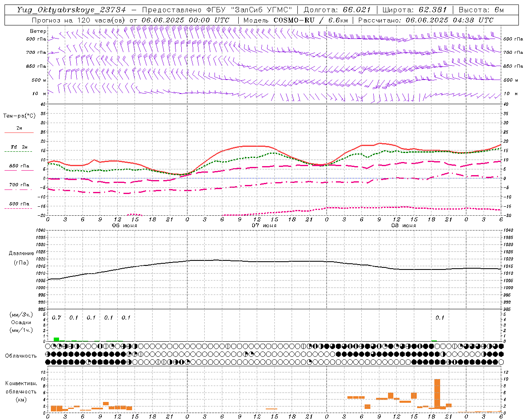Click the (мм/3ч.) precipitation unit label
525x420 pixels.
click(21, 315)
